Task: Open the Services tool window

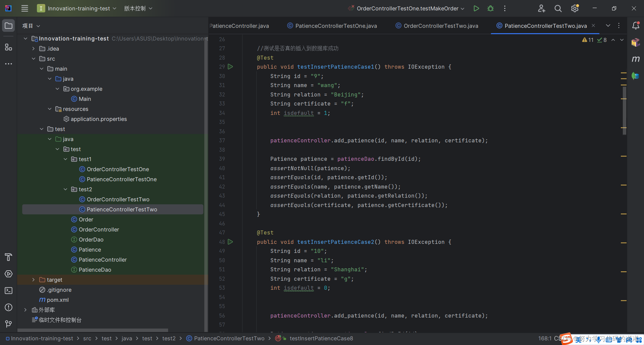Action: (x=9, y=274)
